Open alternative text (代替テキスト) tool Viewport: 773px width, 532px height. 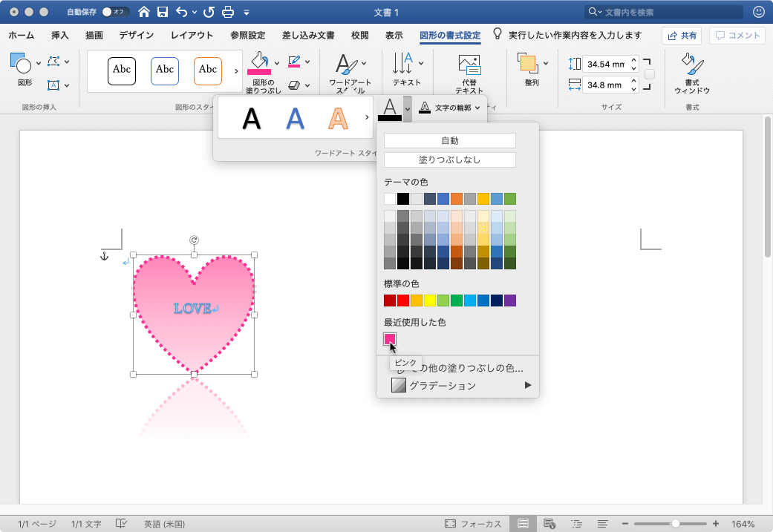(469, 65)
